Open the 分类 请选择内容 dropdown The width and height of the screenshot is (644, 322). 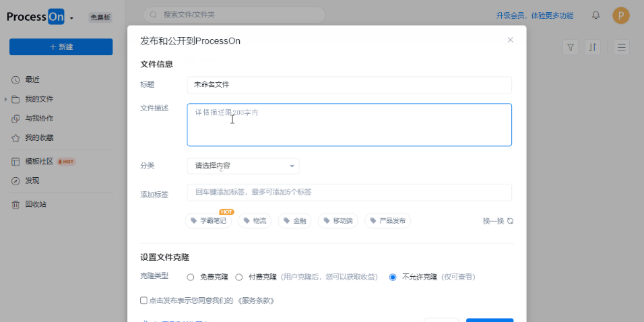(243, 166)
